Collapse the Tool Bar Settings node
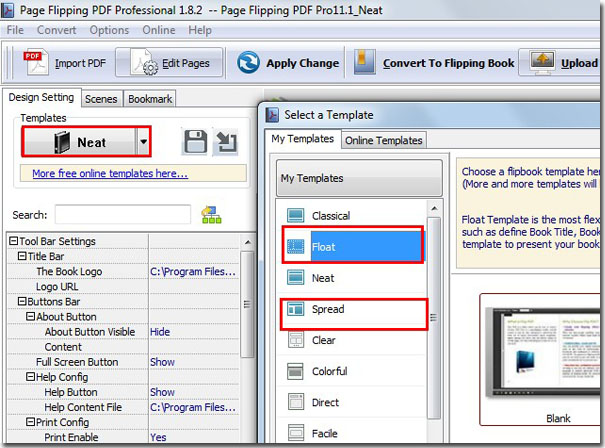This screenshot has width=605, height=448. 13,241
